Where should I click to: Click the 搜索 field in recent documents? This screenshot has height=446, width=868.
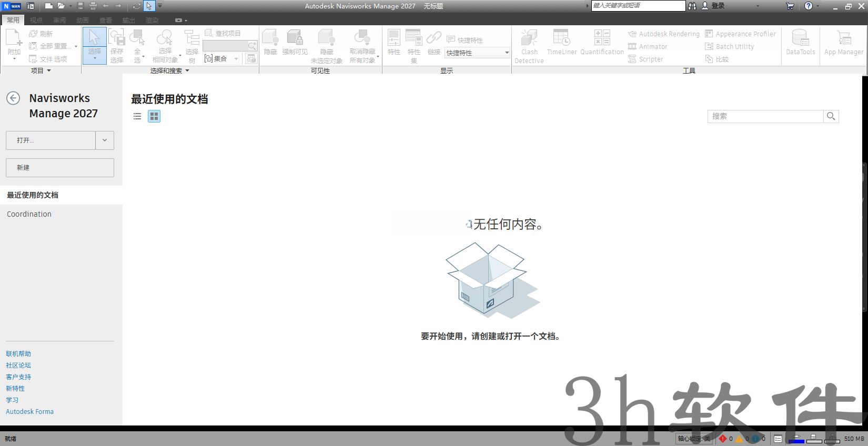765,116
